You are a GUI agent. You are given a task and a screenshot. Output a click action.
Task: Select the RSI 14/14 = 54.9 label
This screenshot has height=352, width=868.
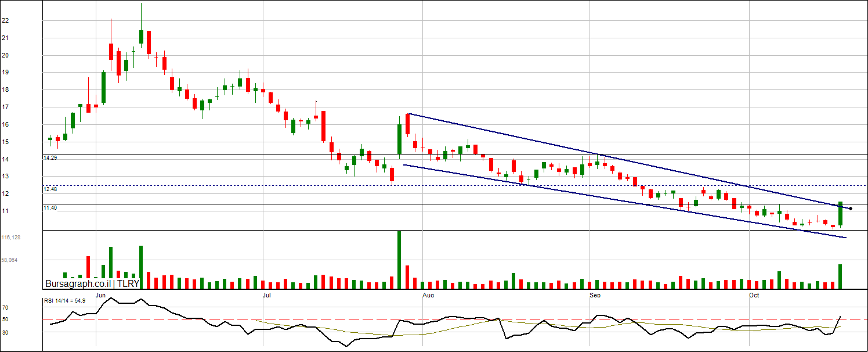(x=65, y=301)
